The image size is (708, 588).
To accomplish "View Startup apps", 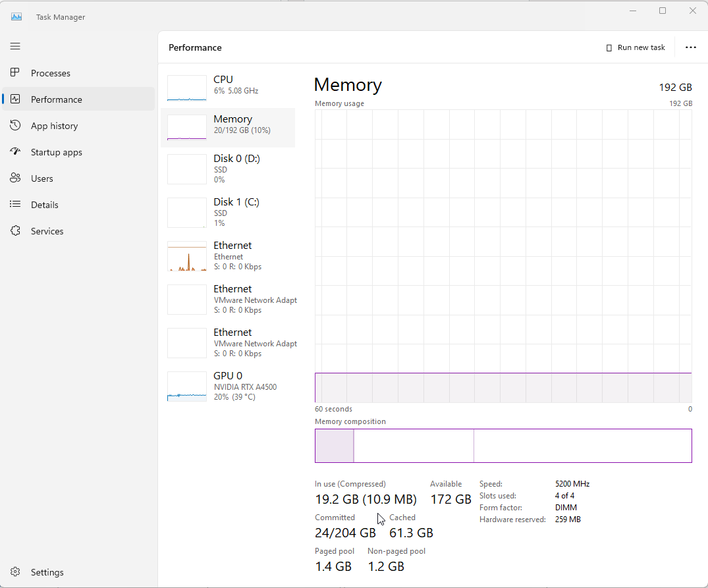I will 55,151.
